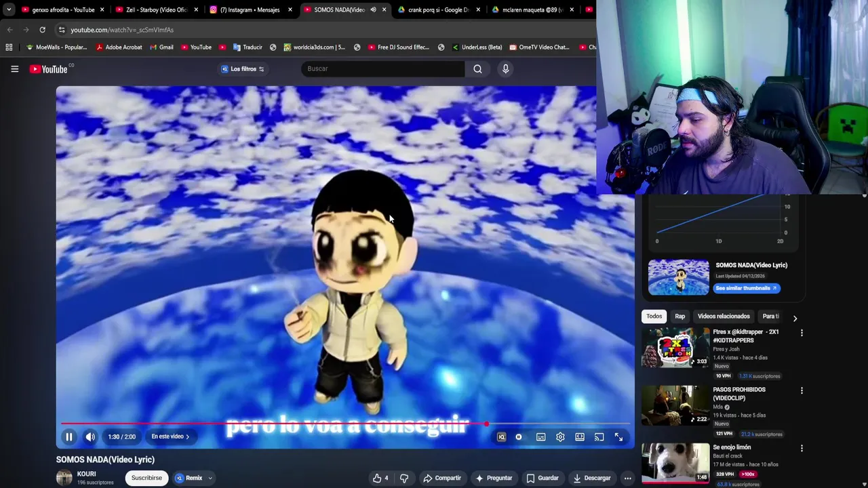Screen dimensions: 868x488
Task: Switch to Instagram Mensajes tab
Action: (250, 9)
